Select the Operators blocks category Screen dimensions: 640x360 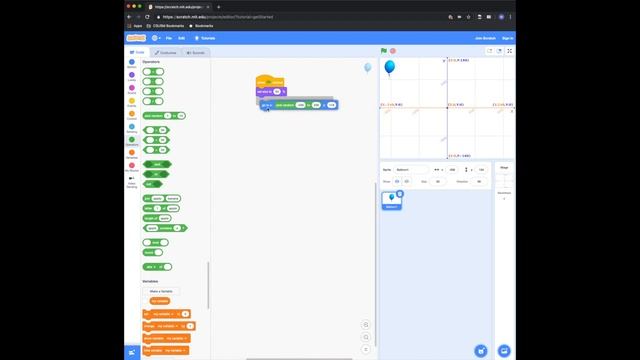(132, 141)
